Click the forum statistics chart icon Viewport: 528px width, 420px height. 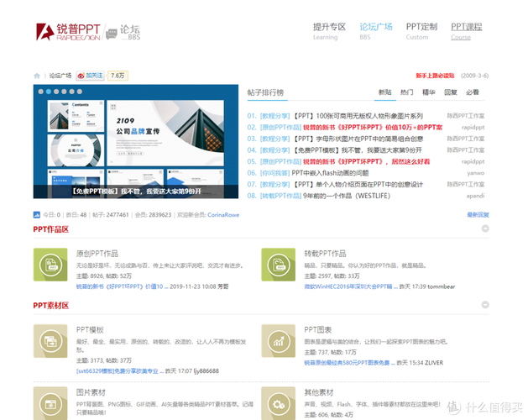[37, 215]
